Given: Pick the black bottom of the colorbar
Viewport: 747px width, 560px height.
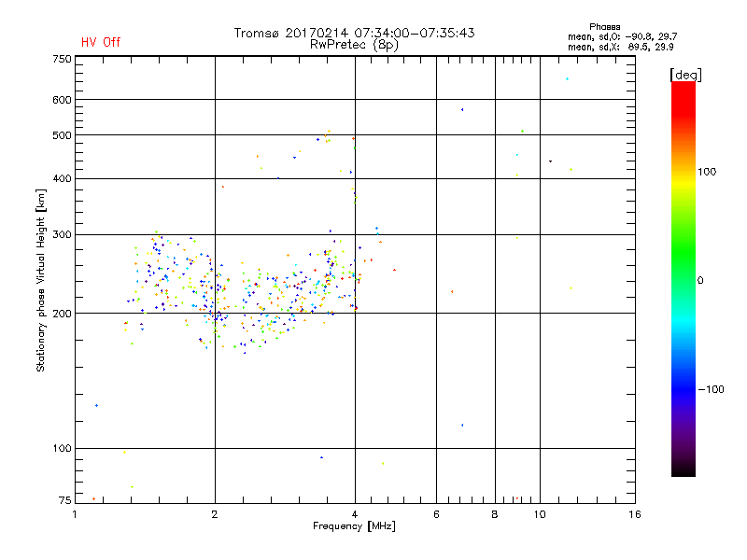Looking at the screenshot, I should pos(683,471).
